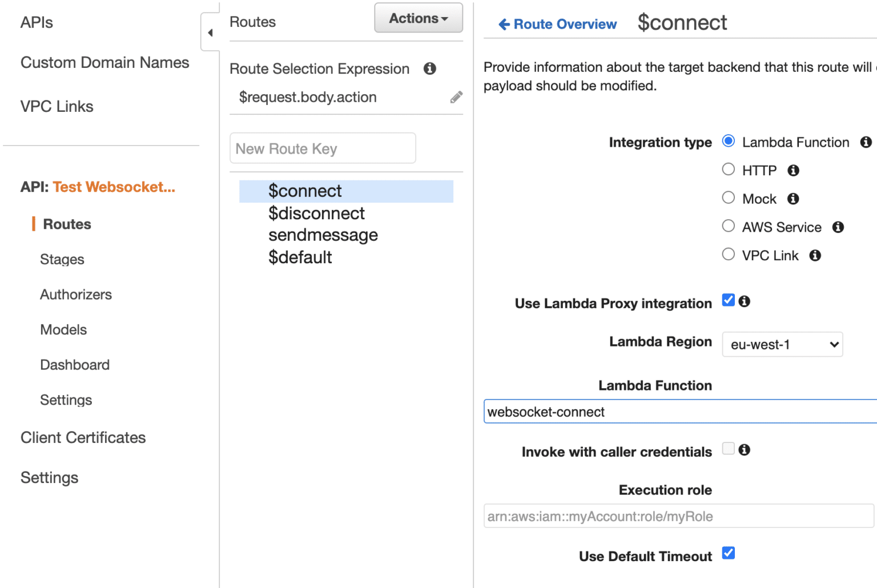
Task: Open the Authorizers section
Action: (75, 295)
